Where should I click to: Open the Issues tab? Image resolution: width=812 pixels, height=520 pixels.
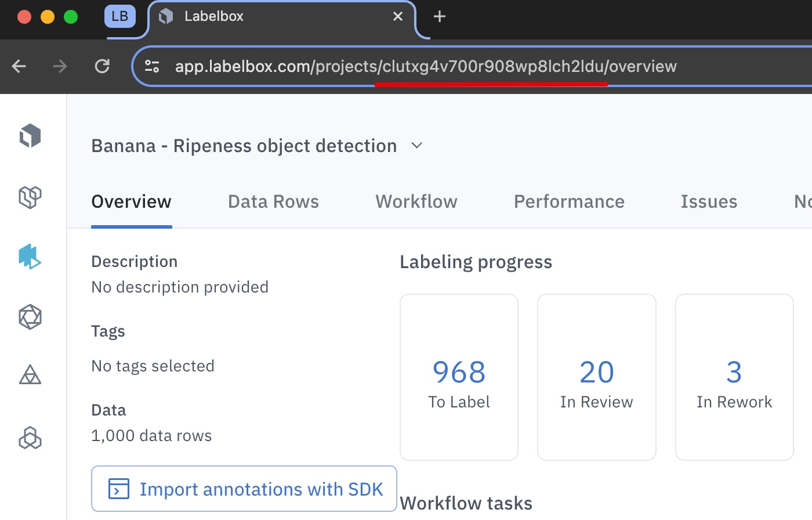(x=709, y=201)
